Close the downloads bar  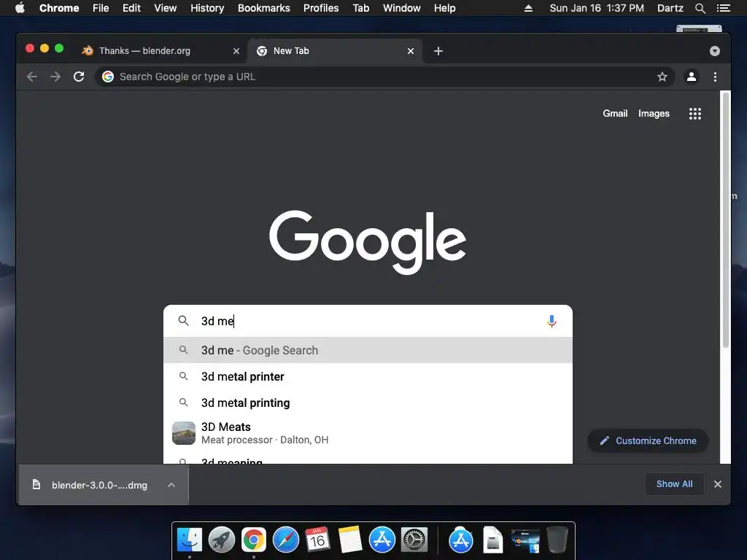(718, 484)
